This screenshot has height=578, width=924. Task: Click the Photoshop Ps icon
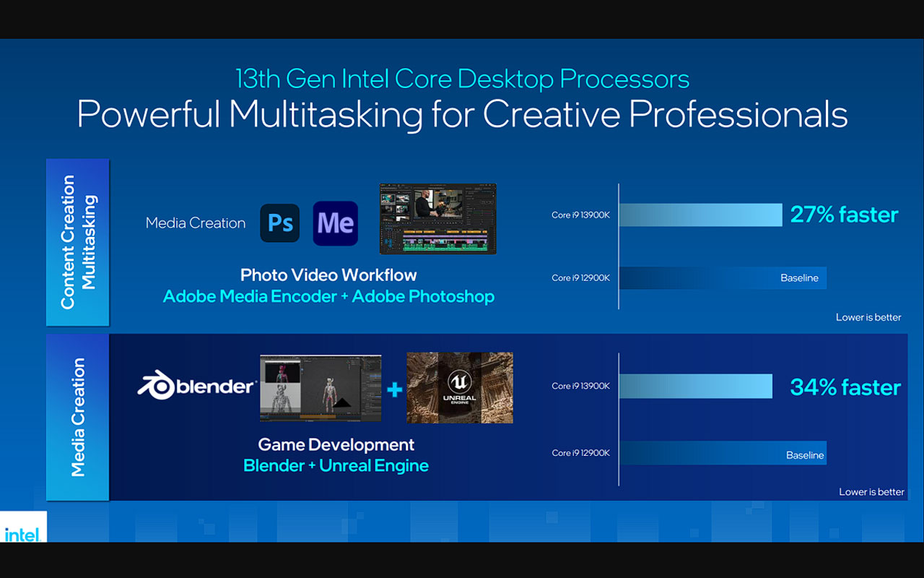tap(279, 223)
